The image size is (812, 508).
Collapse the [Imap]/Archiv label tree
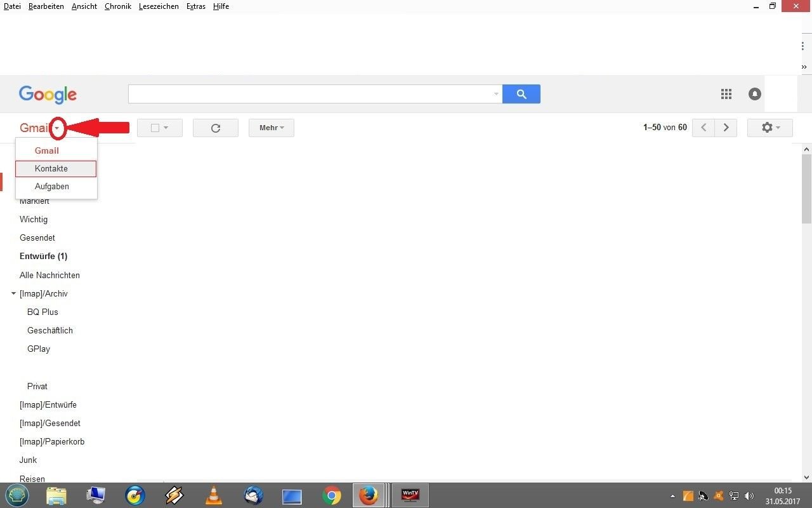[x=13, y=293]
